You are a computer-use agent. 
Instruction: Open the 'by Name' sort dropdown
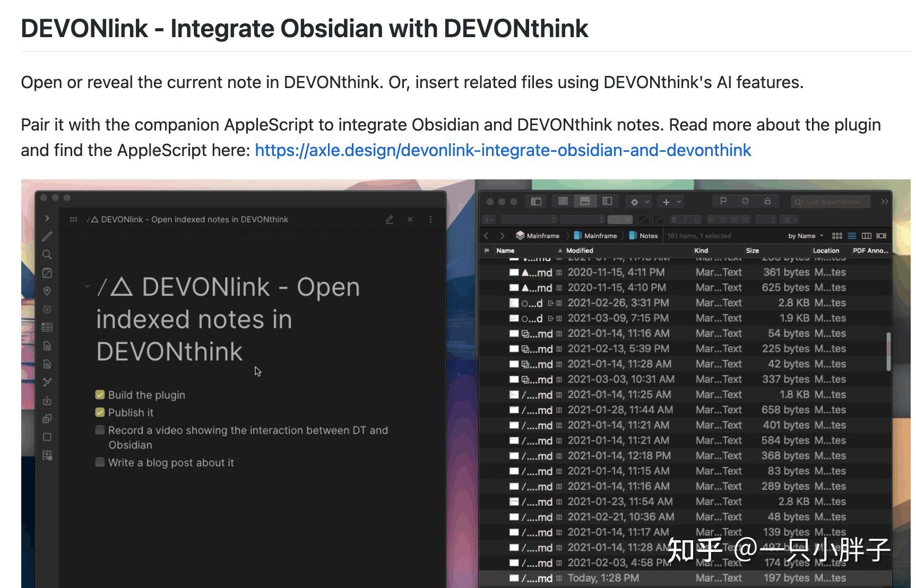804,236
